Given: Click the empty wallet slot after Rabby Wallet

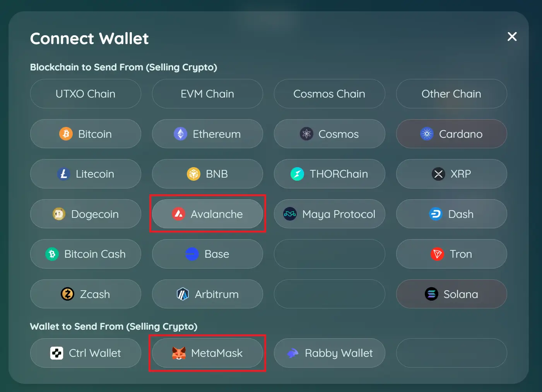Looking at the screenshot, I should click(451, 353).
